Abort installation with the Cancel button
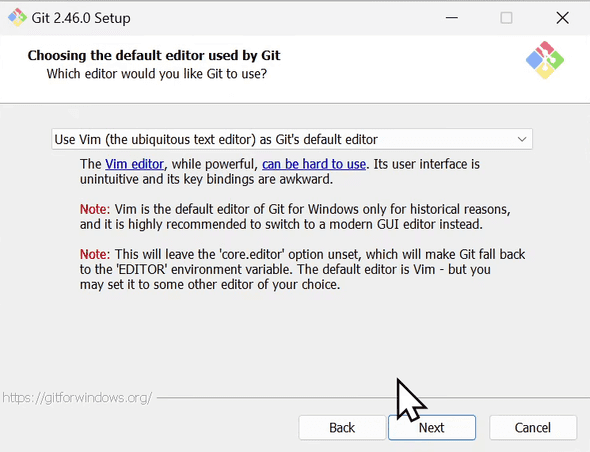 point(533,428)
